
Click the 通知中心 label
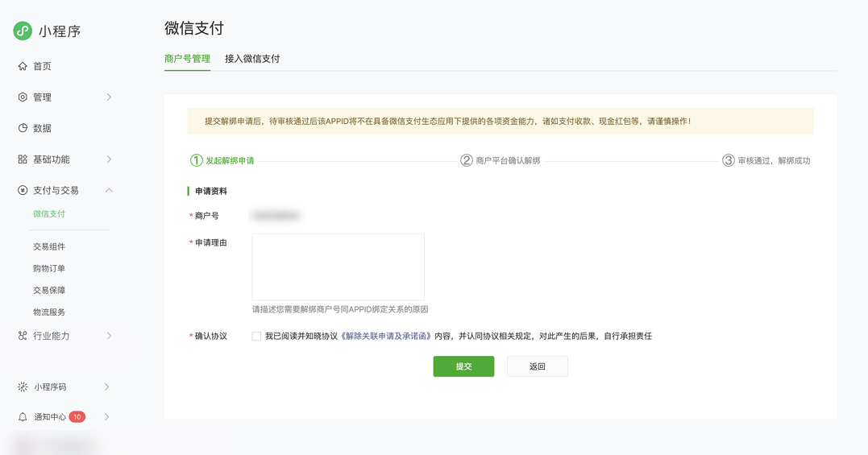pyautogui.click(x=51, y=417)
